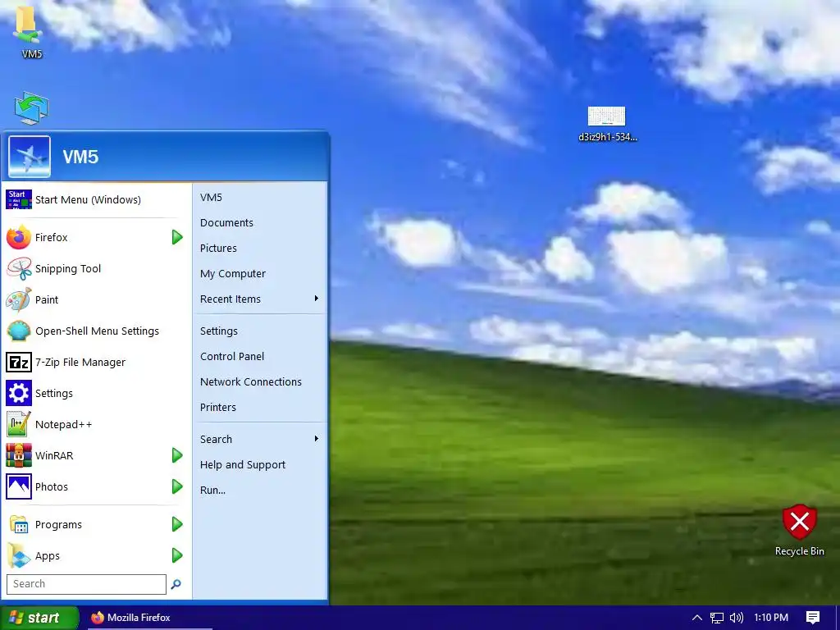The width and height of the screenshot is (840, 630).
Task: Click the start menu Search field
Action: tap(86, 584)
